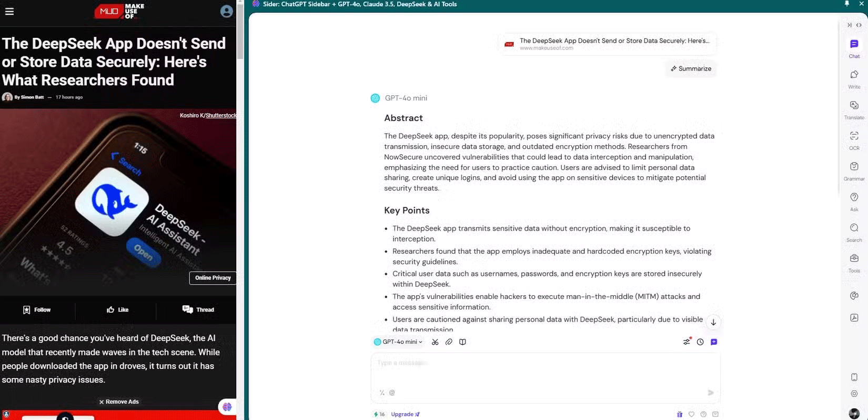Open the page reference card for DeepSeek article
Screen dimensions: 868x420
coord(607,44)
